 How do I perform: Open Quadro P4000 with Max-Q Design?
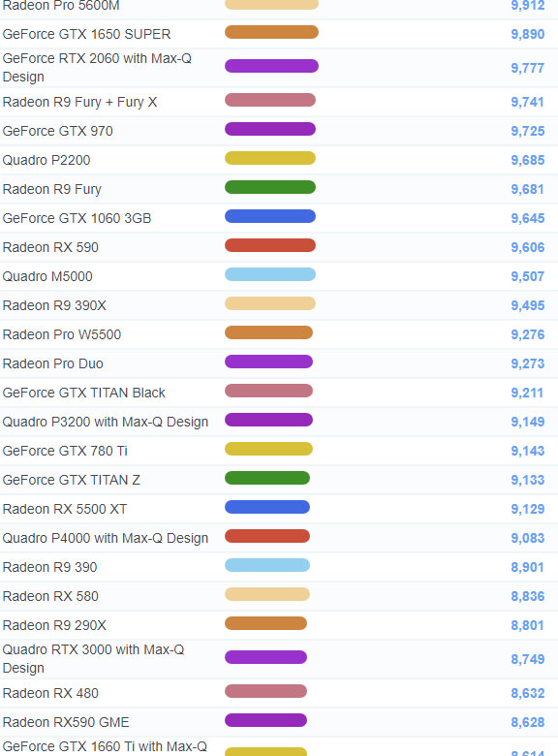coord(106,538)
